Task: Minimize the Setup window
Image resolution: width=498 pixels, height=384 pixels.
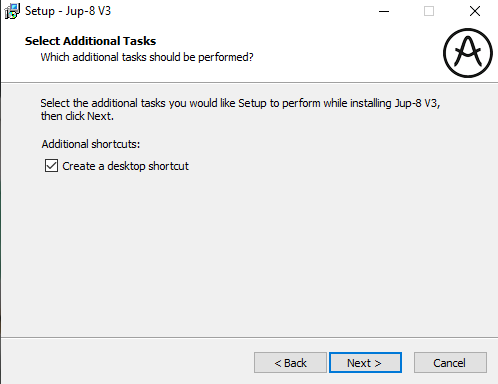Action: (384, 11)
